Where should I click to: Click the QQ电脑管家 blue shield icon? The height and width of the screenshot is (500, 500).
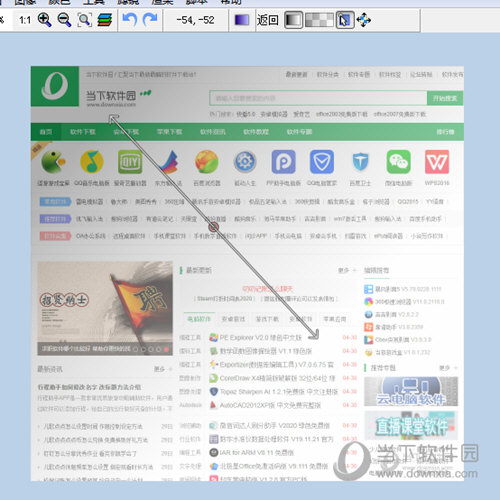pyautogui.click(x=322, y=162)
